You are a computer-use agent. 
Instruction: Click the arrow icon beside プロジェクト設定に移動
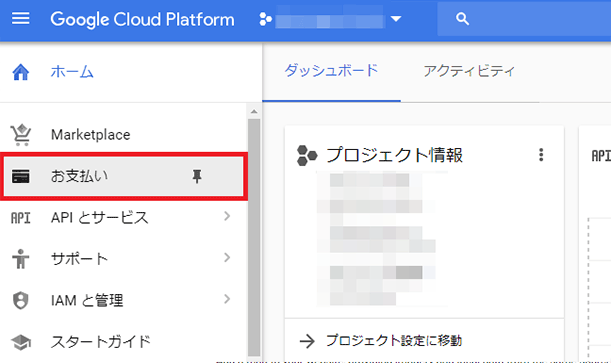[307, 341]
